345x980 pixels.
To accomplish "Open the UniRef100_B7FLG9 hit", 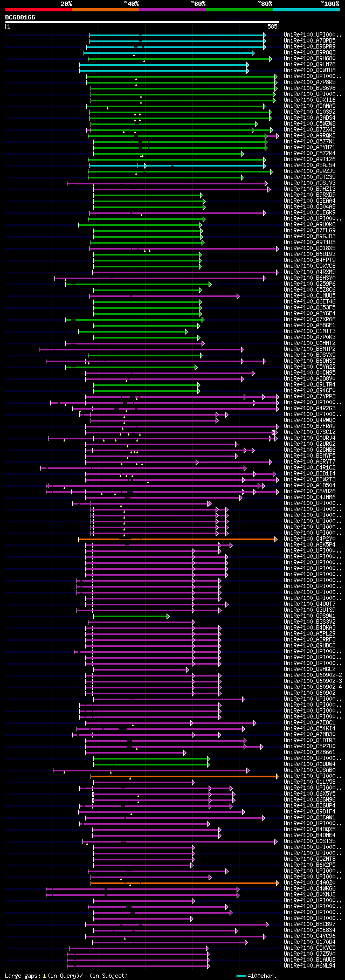I will tap(309, 231).
